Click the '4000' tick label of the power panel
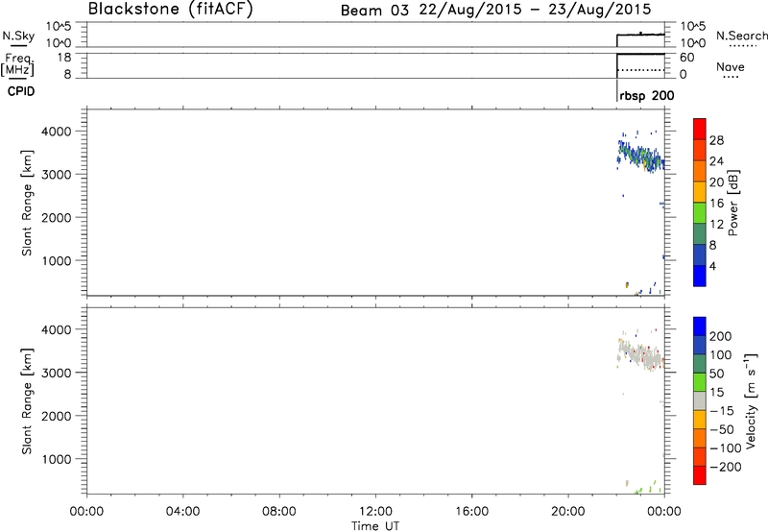The image size is (768, 532). (x=57, y=132)
